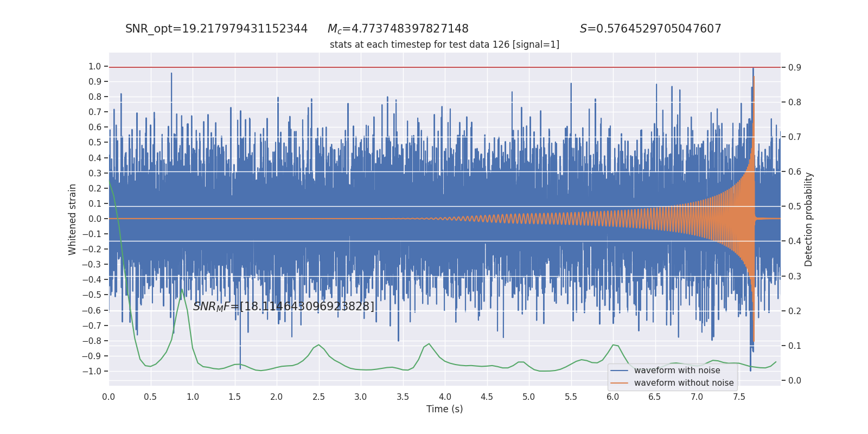Click the −0.5 tick on Whitened strain axis
The width and height of the screenshot is (868, 434).
(x=92, y=295)
